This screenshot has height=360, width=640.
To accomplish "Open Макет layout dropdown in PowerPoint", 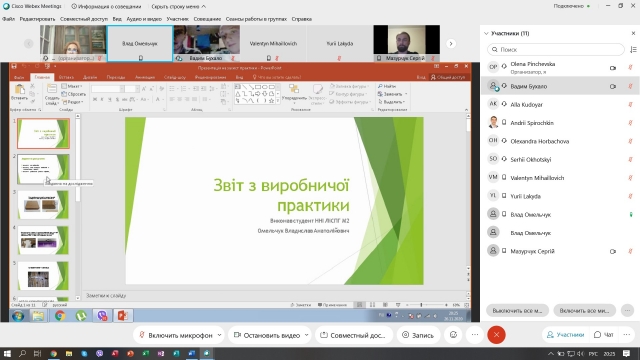I will pos(72,86).
